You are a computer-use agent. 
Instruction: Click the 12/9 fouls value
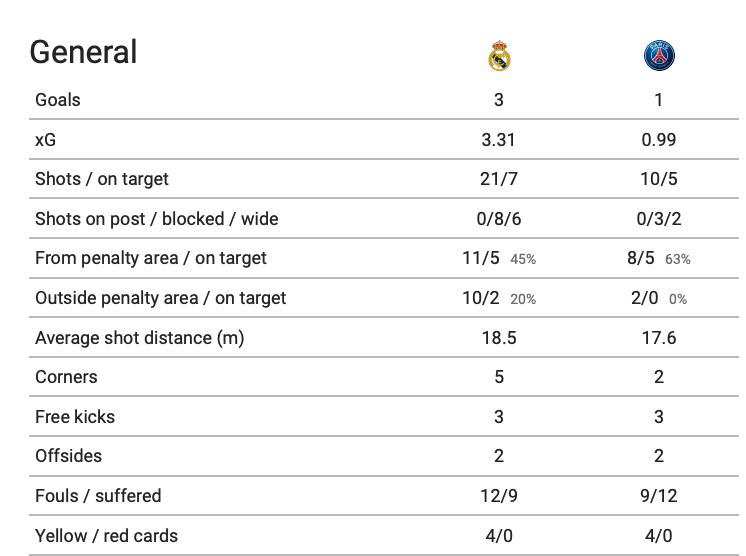click(499, 496)
